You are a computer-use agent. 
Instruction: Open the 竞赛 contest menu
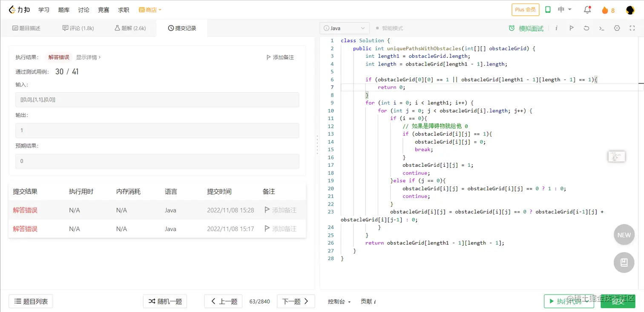click(104, 10)
